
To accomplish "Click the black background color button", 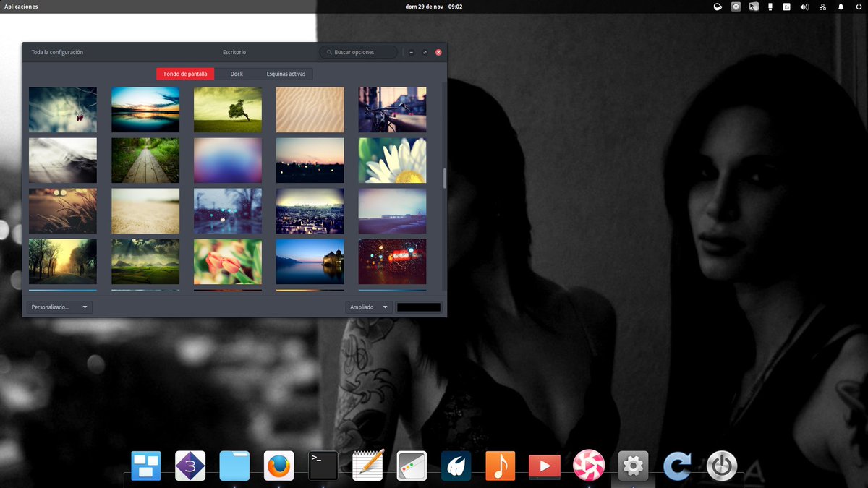I will coord(419,307).
